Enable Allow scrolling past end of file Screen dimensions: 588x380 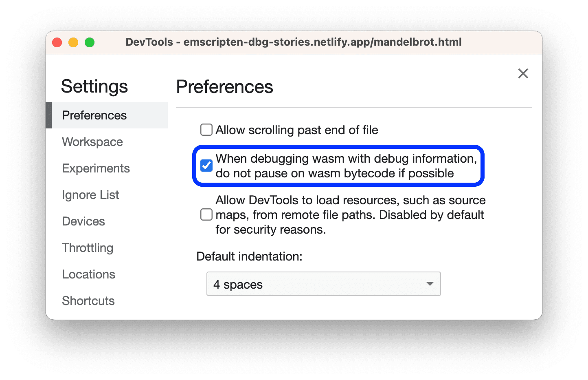(x=206, y=130)
